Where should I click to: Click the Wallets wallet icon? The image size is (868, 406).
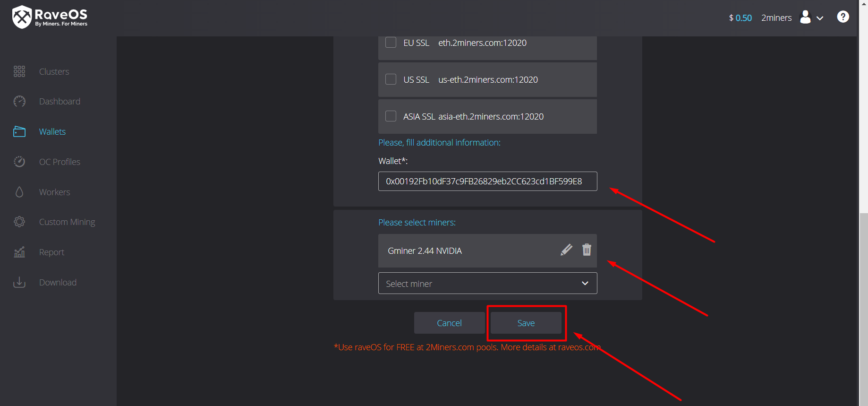point(19,131)
